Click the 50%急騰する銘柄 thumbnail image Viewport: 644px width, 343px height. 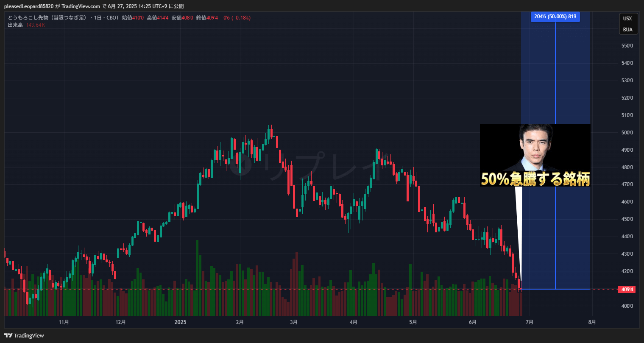(x=535, y=155)
